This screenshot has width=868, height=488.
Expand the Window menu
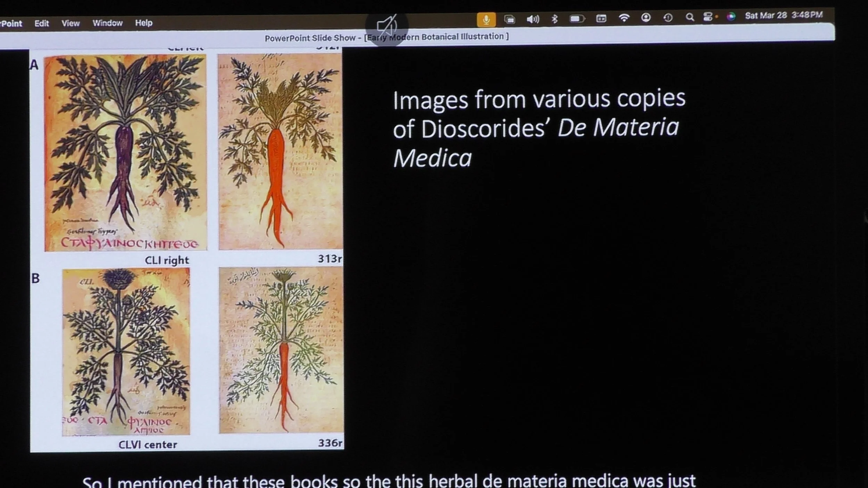coord(107,23)
